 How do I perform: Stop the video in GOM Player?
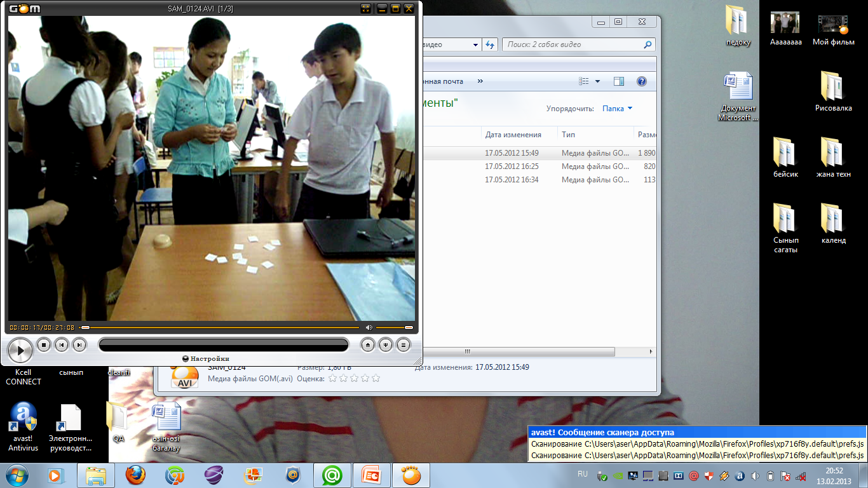click(x=43, y=345)
